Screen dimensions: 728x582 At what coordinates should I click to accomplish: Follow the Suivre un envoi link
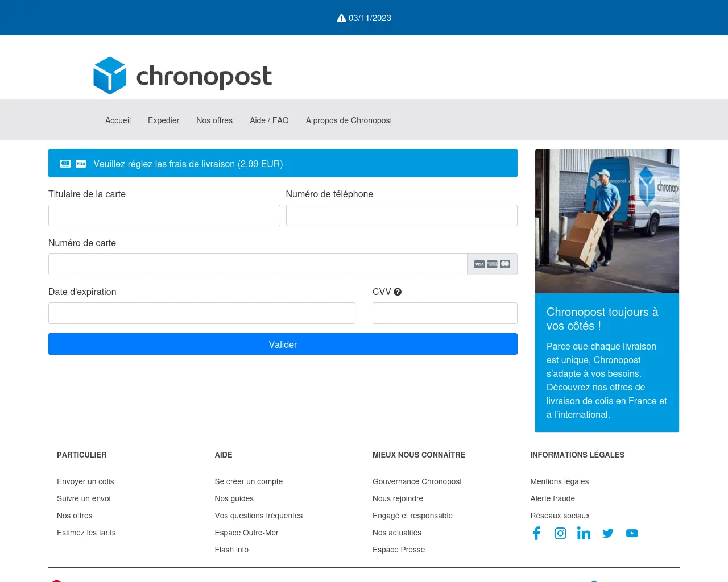coord(84,498)
